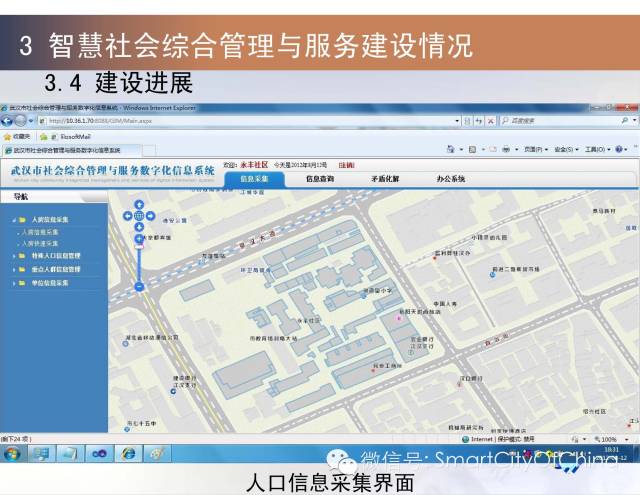Pan the map down with the arrow
Image resolution: width=640 pixels, height=495 pixels.
click(139, 227)
